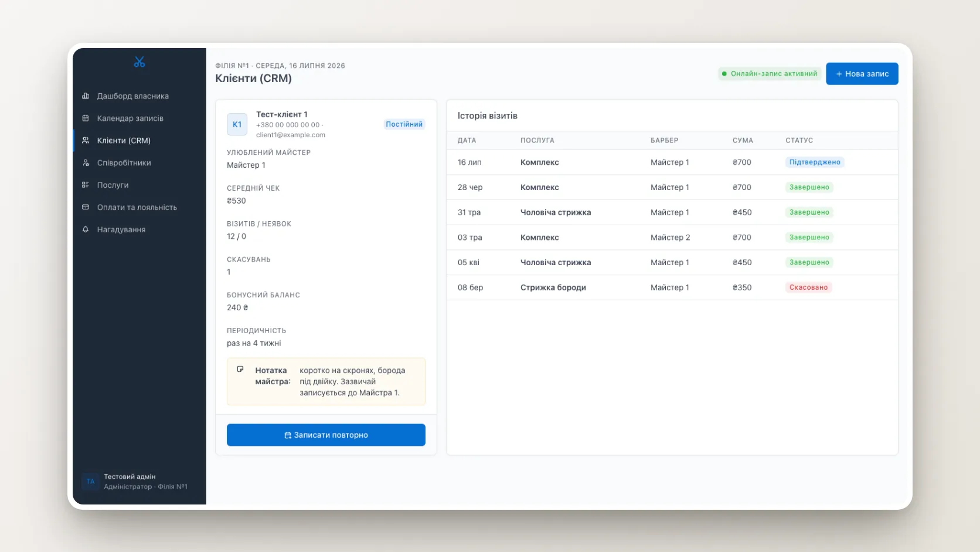Click ₴450 amount in 31 тра row
This screenshot has height=552, width=980.
click(742, 212)
